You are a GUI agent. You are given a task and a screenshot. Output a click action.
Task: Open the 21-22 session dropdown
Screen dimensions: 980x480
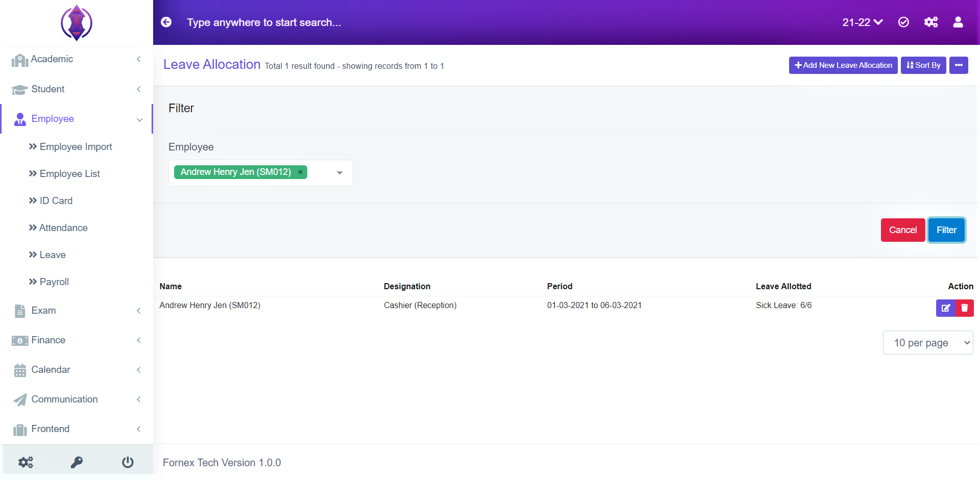point(863,22)
